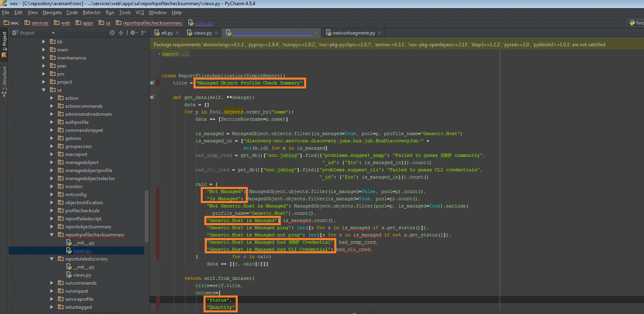Collapse the sa folder
Screen dimensions: 644x314
[x=44, y=90]
